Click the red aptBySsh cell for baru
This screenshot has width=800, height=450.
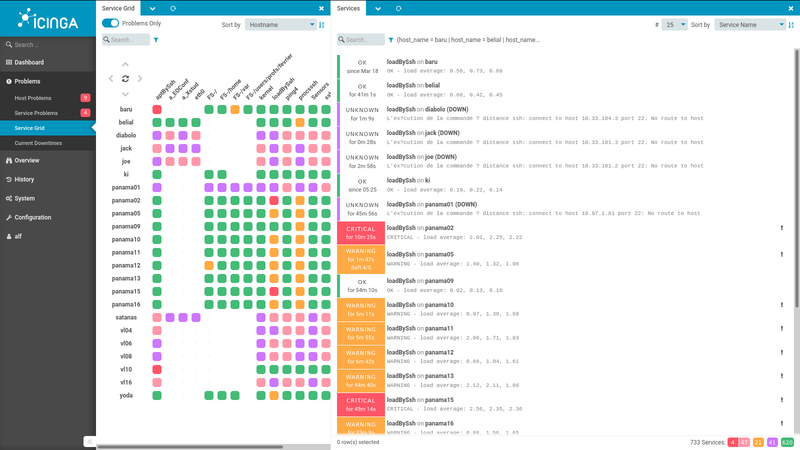[157, 109]
